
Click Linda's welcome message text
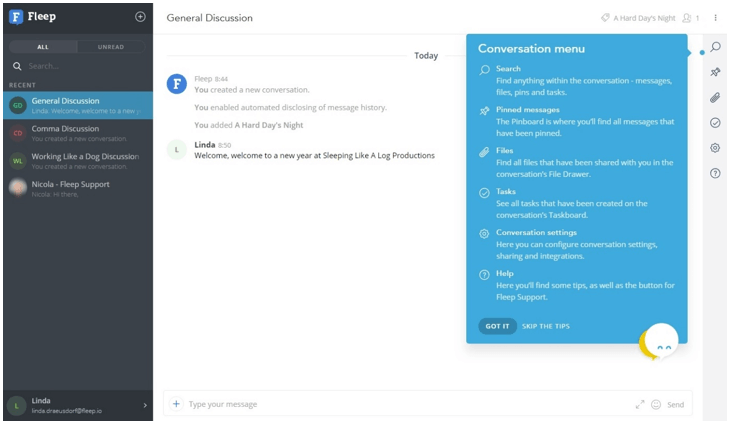pos(314,155)
